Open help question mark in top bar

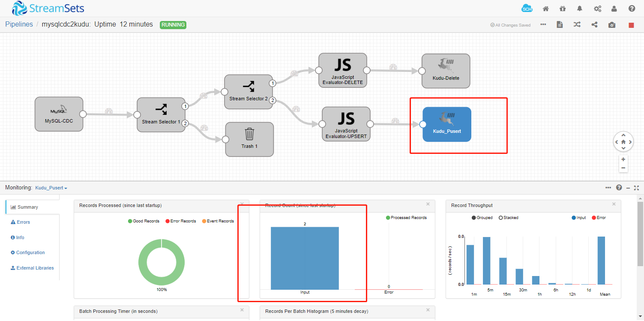[x=632, y=9]
